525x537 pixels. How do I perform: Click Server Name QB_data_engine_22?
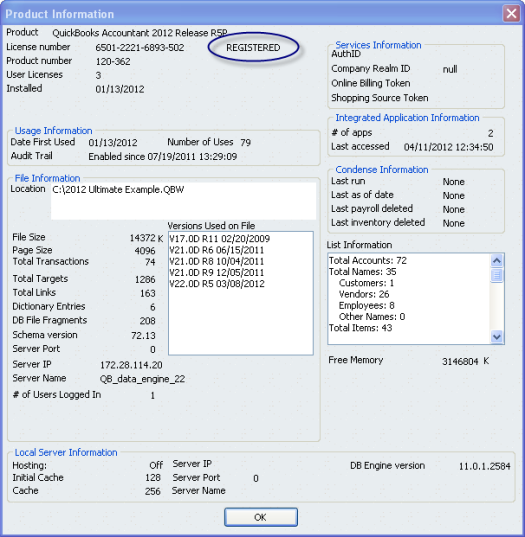coord(142,379)
